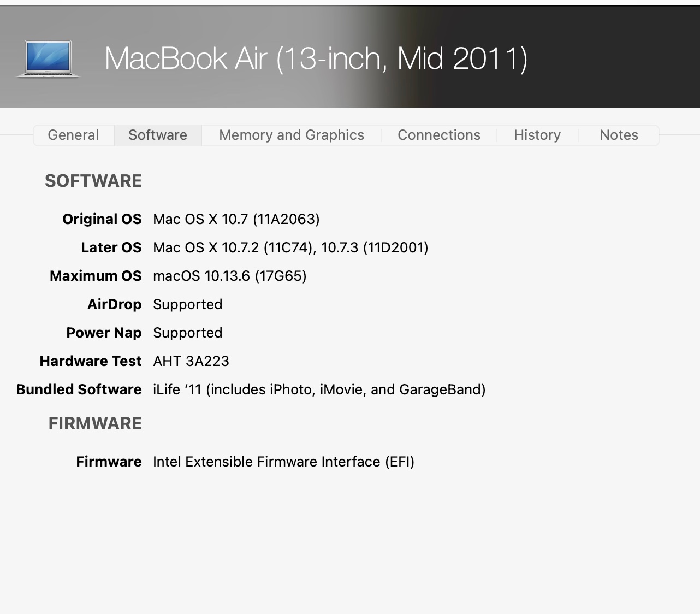This screenshot has height=614, width=700.
Task: Click the MacBook Air model title text
Action: (316, 58)
